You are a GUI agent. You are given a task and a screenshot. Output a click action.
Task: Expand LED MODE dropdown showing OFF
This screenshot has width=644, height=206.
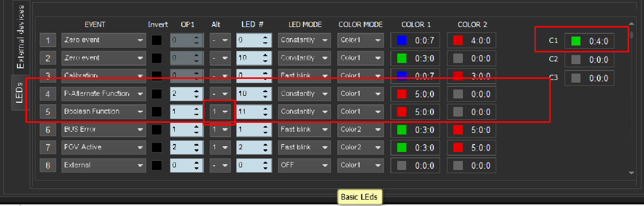click(304, 165)
